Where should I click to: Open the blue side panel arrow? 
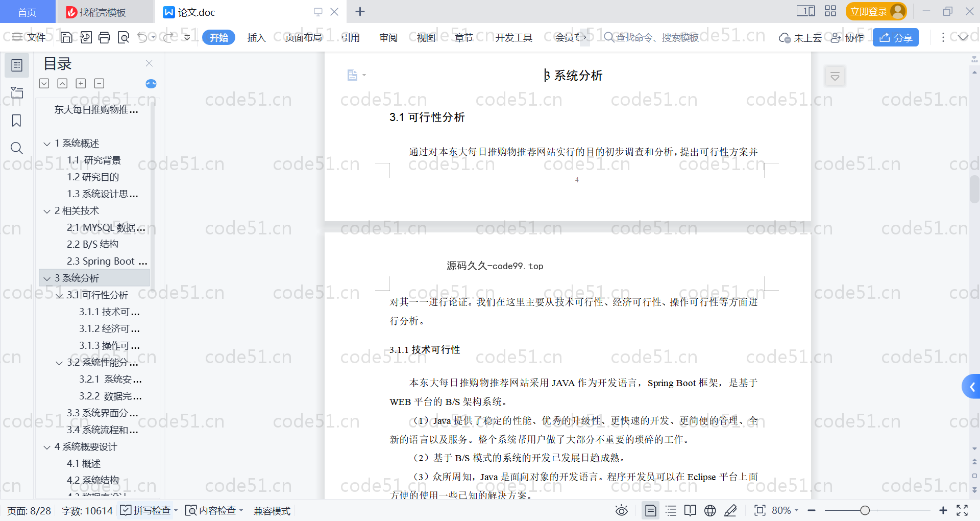coord(971,387)
